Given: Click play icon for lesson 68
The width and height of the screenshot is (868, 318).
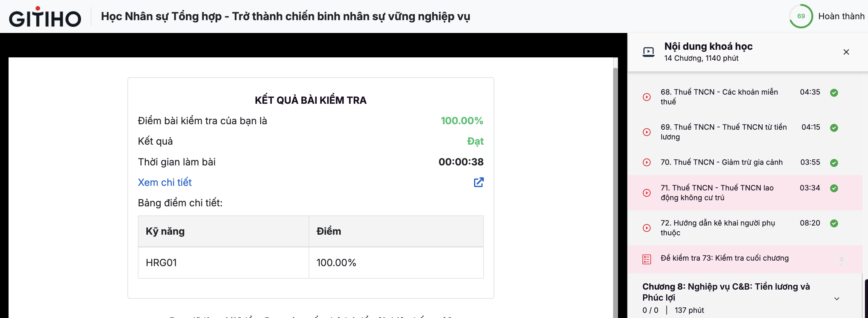Looking at the screenshot, I should [x=647, y=97].
